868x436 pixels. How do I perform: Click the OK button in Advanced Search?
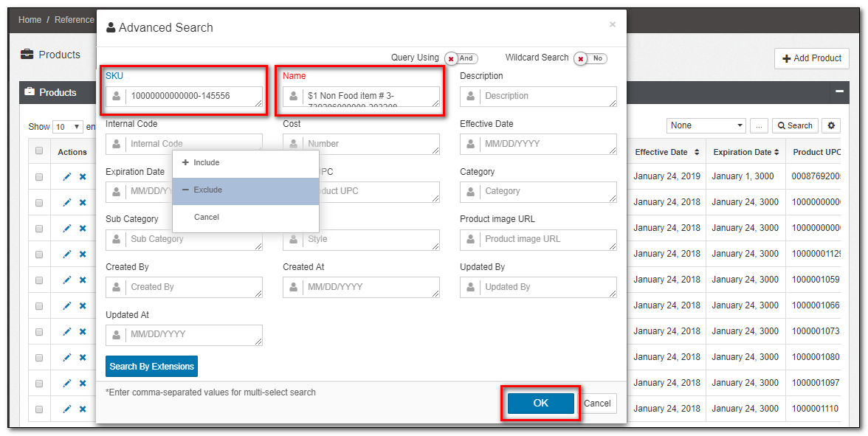541,404
